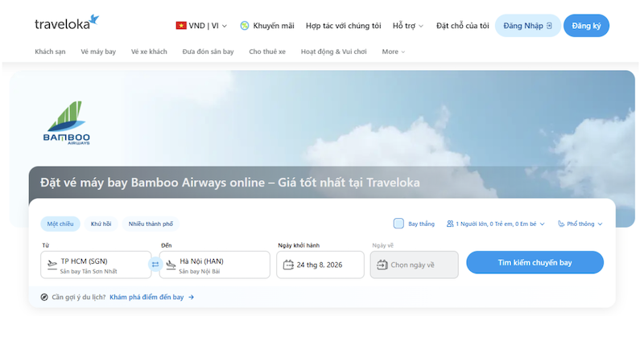Click the Chọn ngày về field
Image resolution: width=644 pixels, height=341 pixels.
(x=414, y=265)
